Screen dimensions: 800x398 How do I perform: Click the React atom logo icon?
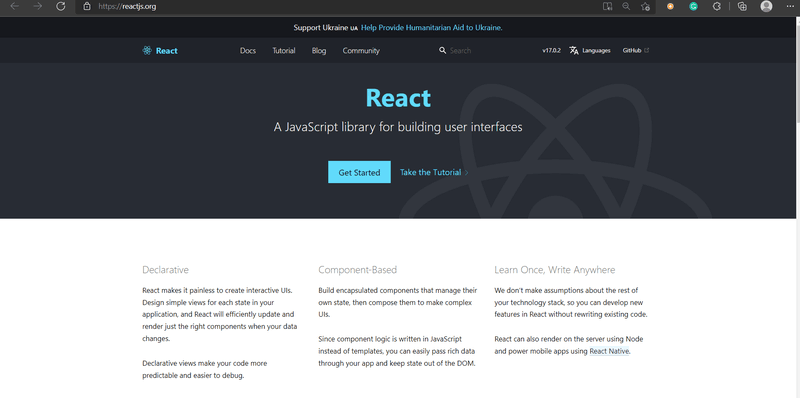147,51
